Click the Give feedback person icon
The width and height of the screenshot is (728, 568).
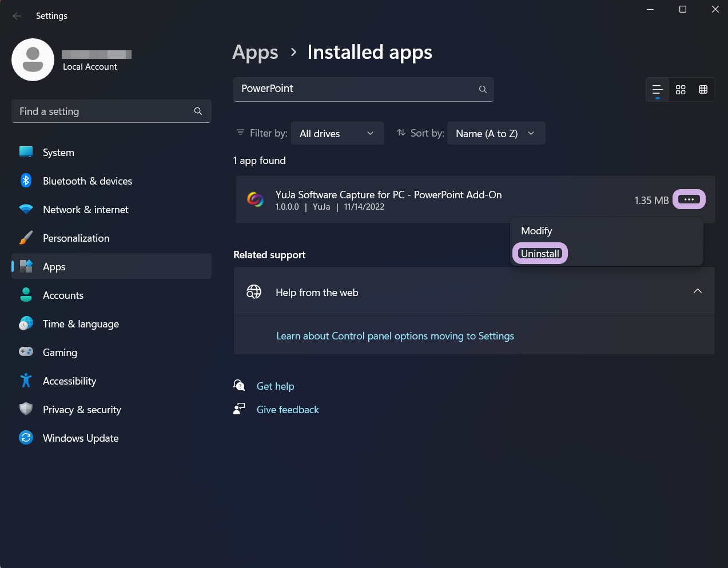[x=239, y=409]
